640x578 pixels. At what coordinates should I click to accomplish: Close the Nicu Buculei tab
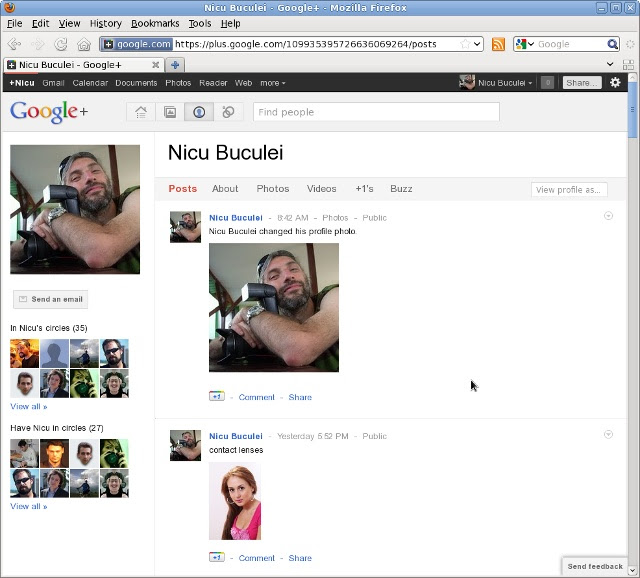(155, 64)
